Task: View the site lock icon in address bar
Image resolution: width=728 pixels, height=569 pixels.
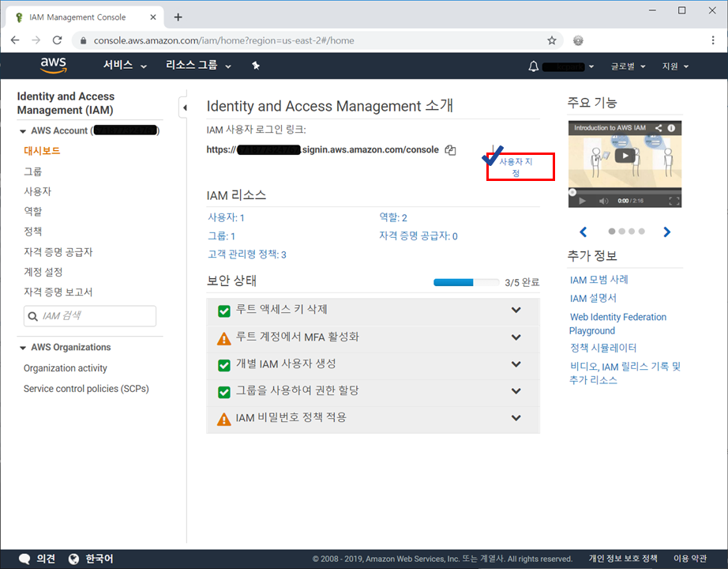Action: pos(84,40)
